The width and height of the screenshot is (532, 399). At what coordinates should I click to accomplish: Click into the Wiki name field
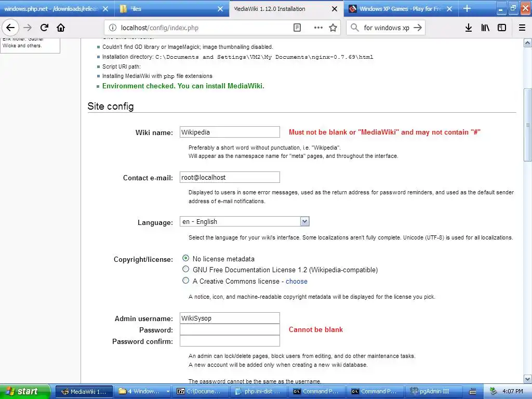pos(230,132)
